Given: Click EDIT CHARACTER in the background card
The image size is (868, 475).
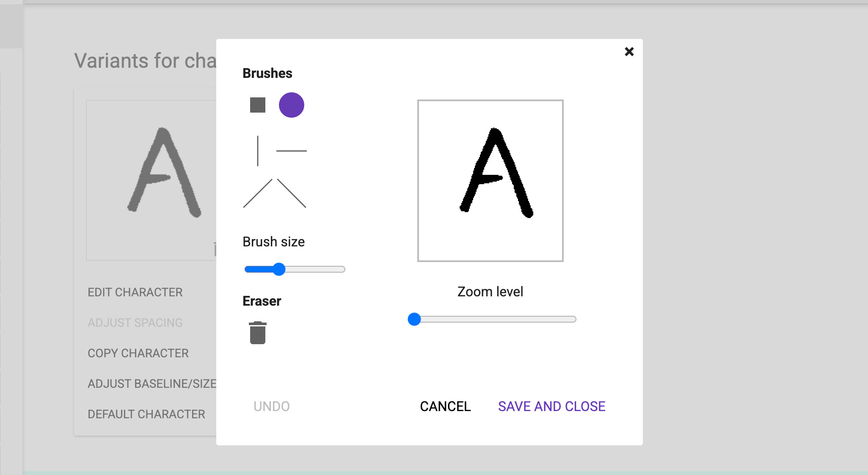Looking at the screenshot, I should click(x=135, y=293).
